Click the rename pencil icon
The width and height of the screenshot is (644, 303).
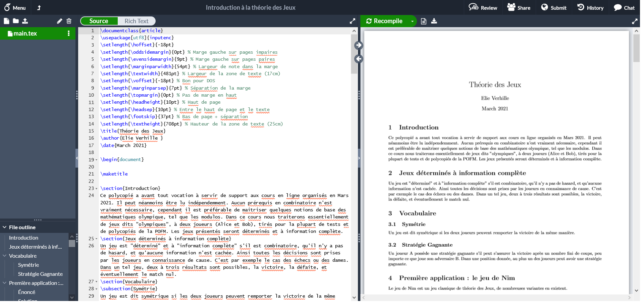click(59, 21)
